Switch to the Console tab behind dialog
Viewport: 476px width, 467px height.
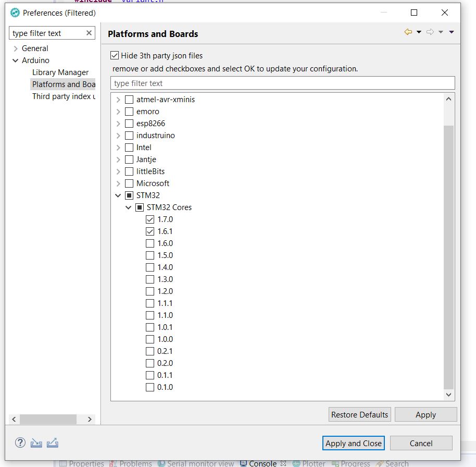[x=263, y=463]
